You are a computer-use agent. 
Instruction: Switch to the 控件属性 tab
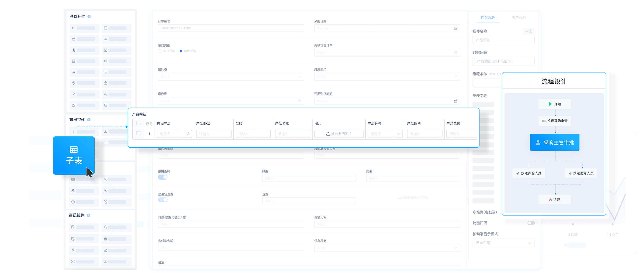[x=488, y=17]
